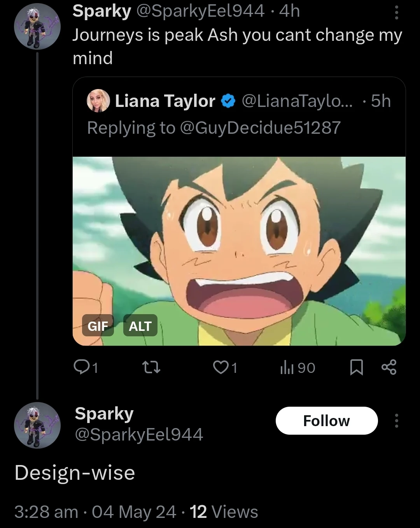Toggle the Follow button for Sparky
The height and width of the screenshot is (528, 420).
pyautogui.click(x=326, y=421)
